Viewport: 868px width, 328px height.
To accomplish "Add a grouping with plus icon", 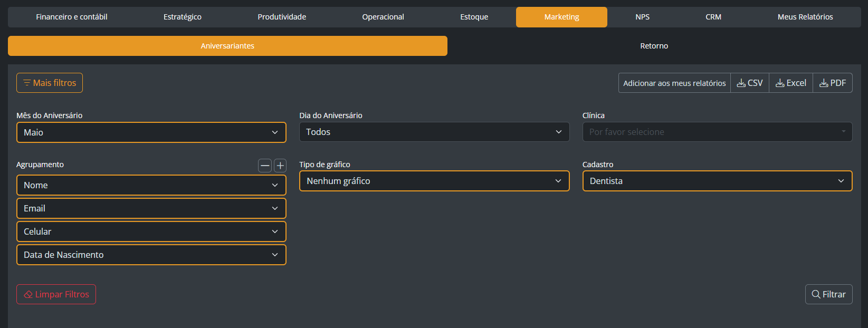I will 280,166.
